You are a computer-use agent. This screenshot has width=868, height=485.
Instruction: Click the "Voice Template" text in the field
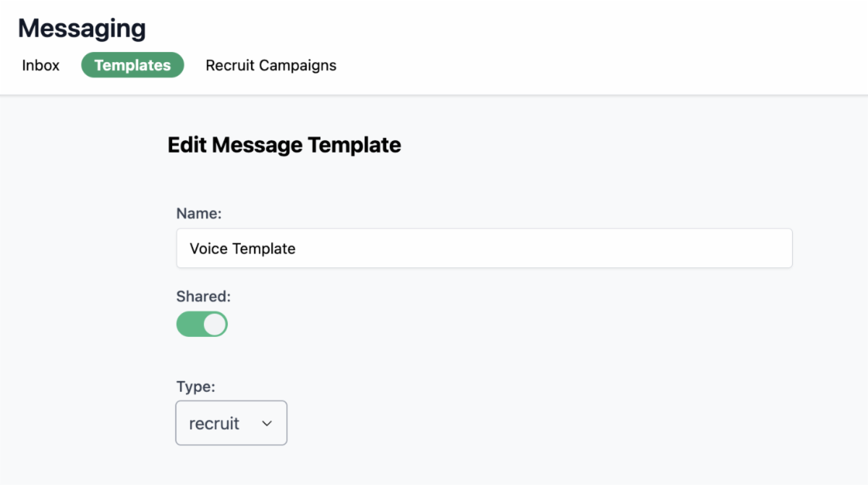242,249
